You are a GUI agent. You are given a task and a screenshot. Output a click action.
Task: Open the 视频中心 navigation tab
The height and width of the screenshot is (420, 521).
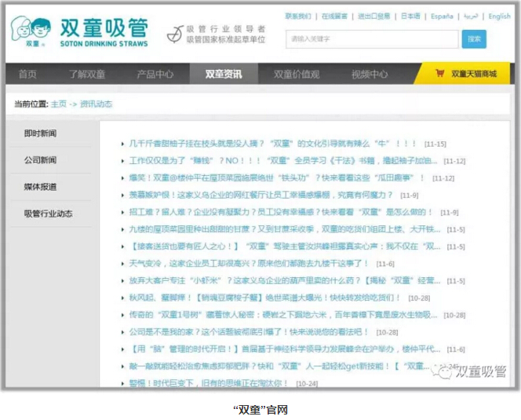pos(369,75)
